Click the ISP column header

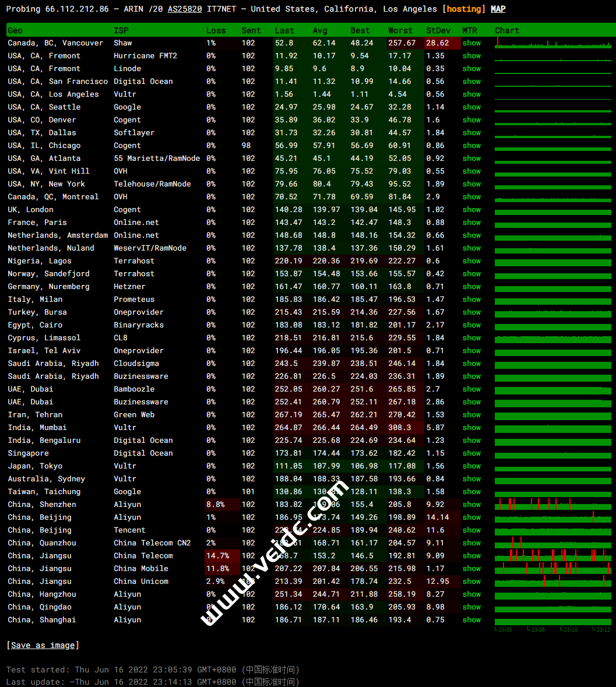coord(121,30)
